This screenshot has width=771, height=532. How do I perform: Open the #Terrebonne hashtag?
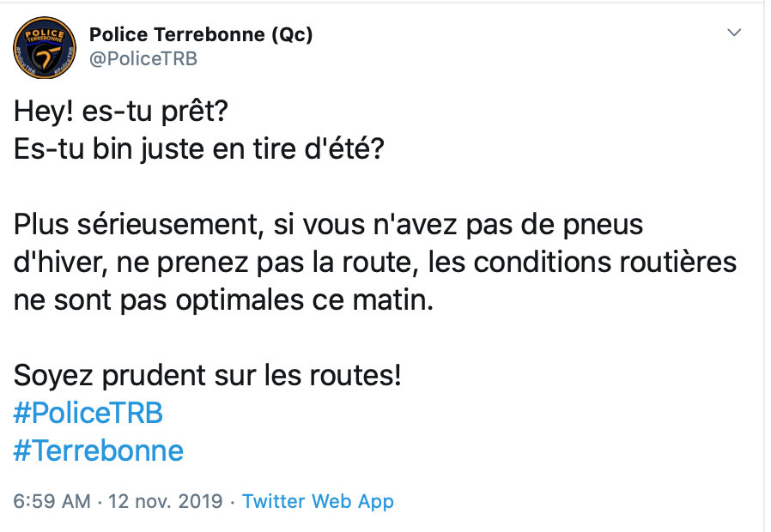(x=99, y=450)
